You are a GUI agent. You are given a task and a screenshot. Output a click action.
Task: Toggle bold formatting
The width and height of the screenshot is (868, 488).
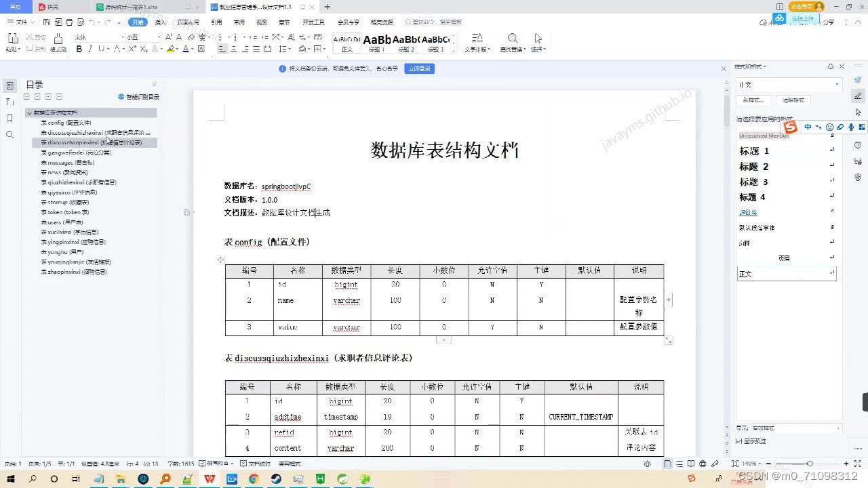(79, 49)
